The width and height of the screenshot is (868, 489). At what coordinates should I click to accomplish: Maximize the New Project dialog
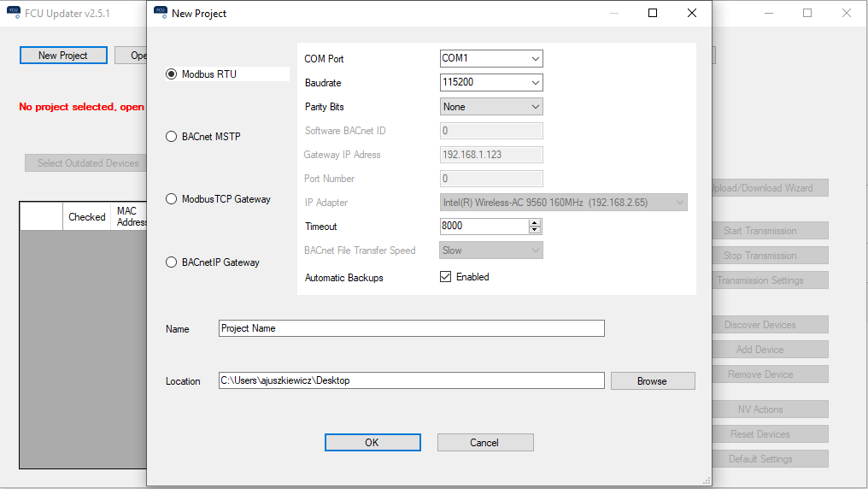653,13
